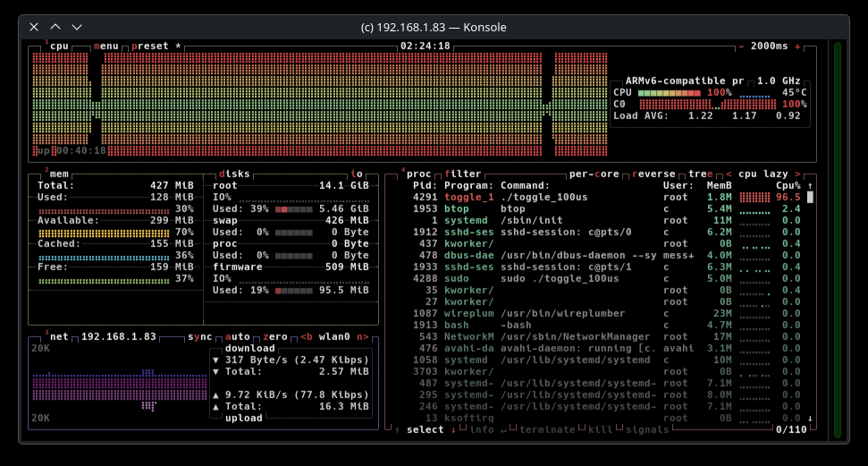Click the right arrow after cpu lazy sort
Screen dimensions: 868x466
(x=796, y=174)
